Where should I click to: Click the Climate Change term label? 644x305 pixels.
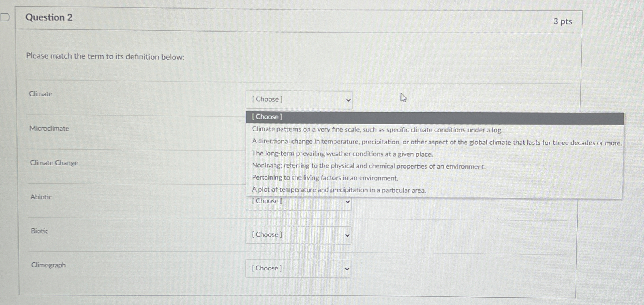[x=54, y=163]
